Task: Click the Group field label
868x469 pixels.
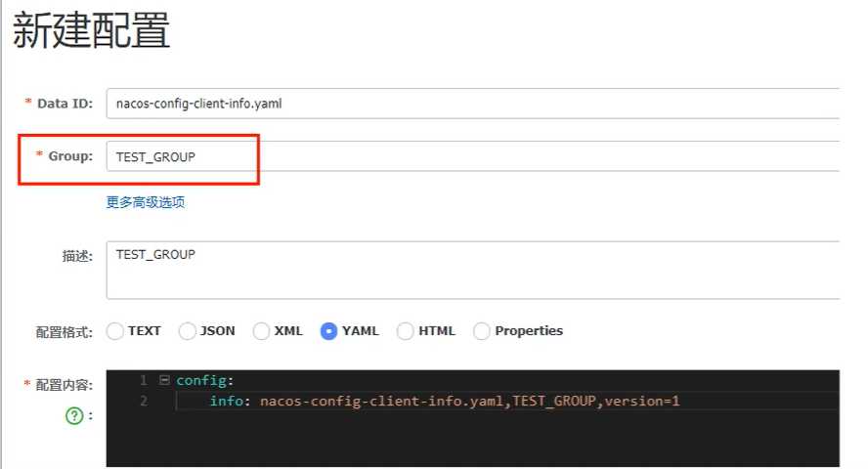Action: point(70,156)
